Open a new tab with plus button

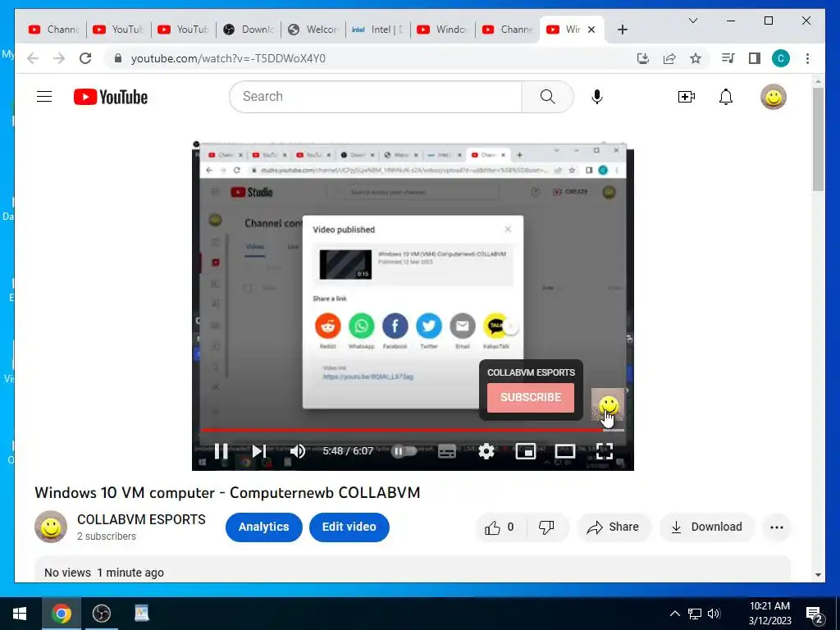622,30
